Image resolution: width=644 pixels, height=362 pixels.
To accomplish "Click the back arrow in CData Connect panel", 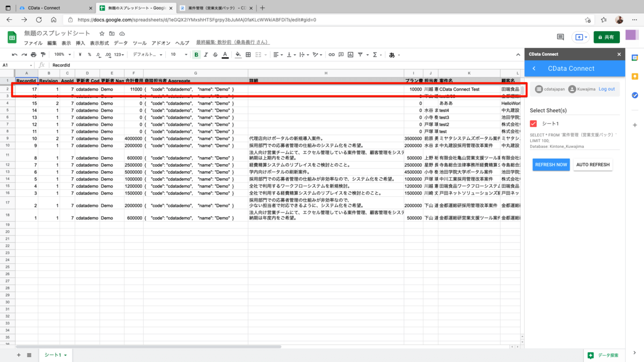I will pos(534,69).
